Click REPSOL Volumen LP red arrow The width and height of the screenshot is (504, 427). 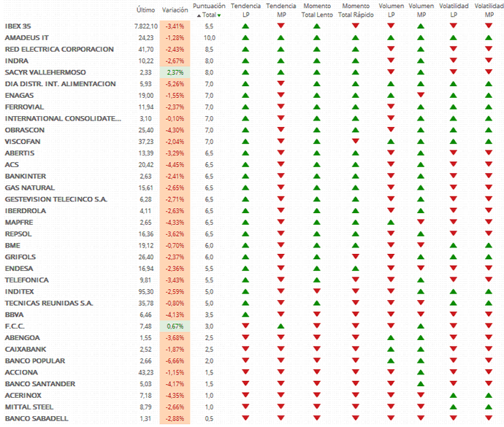click(x=391, y=234)
